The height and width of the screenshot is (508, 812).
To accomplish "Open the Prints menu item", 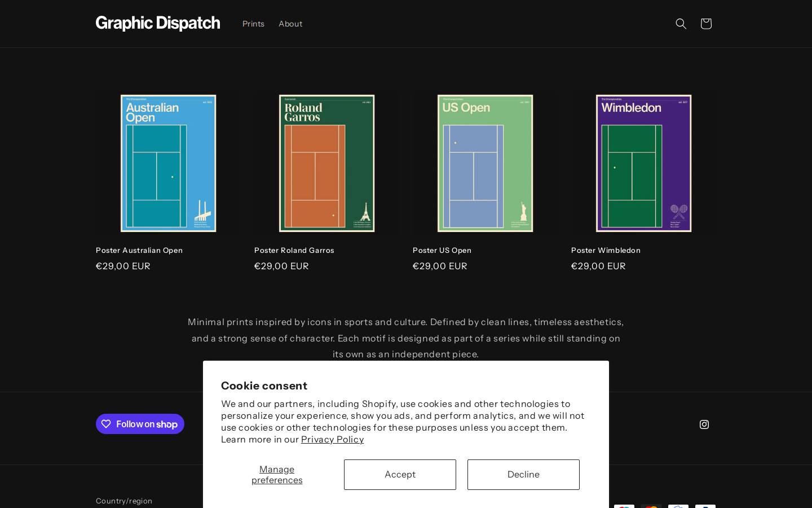I will pos(253,24).
